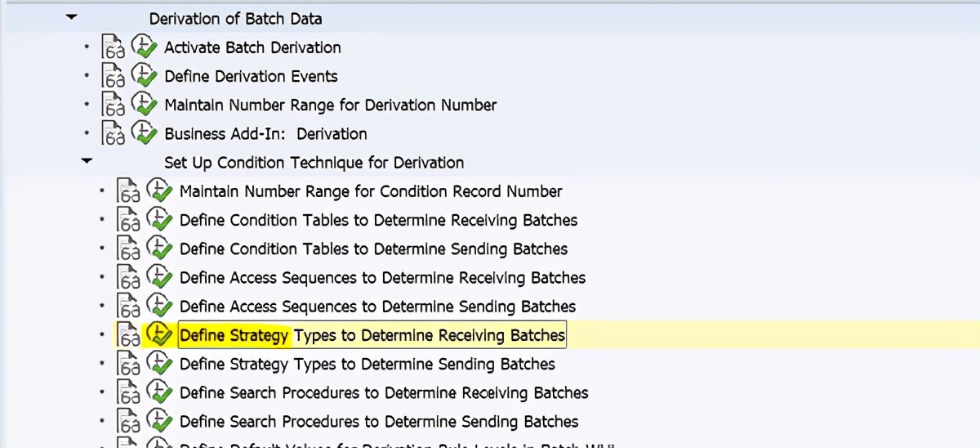980x448 pixels.
Task: Open documentation icon for Activate Batch Derivation
Action: [x=114, y=47]
